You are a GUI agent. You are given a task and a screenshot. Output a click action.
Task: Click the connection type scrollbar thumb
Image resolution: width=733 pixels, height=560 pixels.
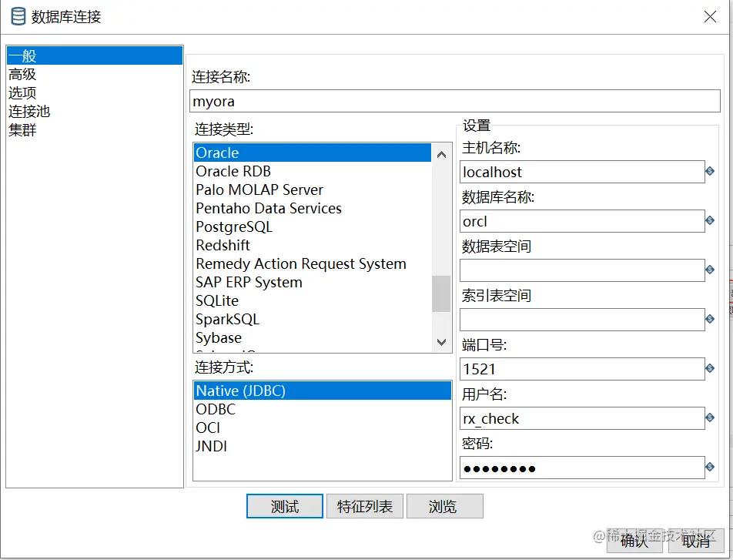(441, 293)
